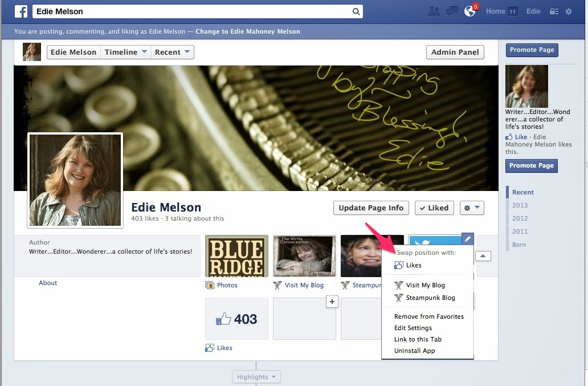Image resolution: width=588 pixels, height=386 pixels.
Task: Expand the Highlights dropdown
Action: pos(256,377)
